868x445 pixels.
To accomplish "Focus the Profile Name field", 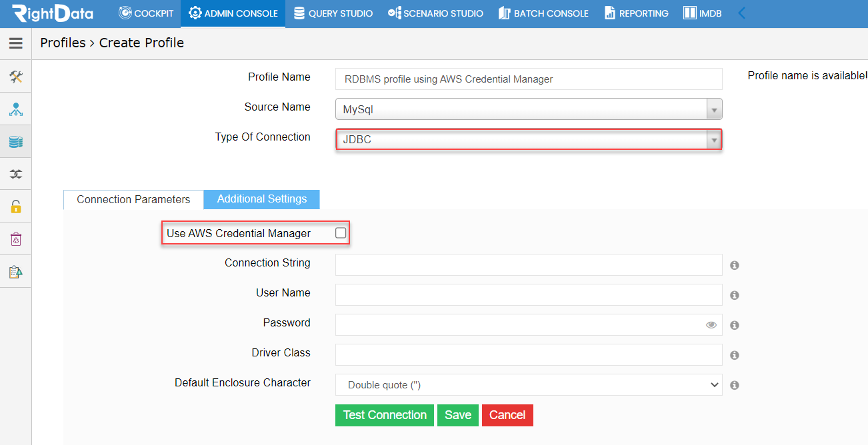I will point(529,79).
